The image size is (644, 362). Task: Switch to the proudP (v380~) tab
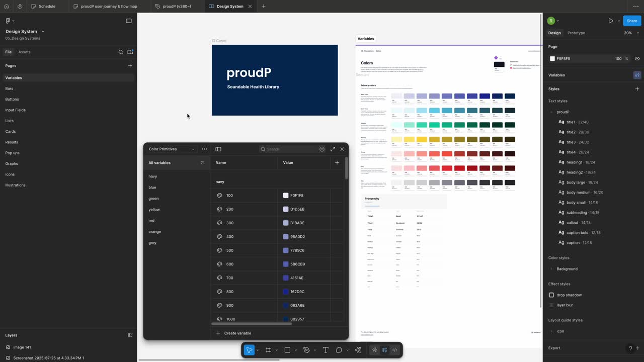pos(177,7)
